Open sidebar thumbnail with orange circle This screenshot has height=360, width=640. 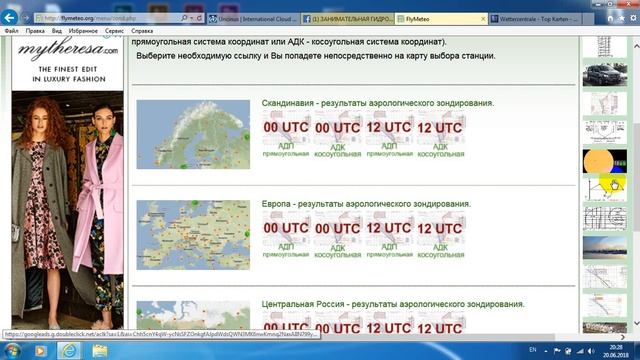click(604, 161)
